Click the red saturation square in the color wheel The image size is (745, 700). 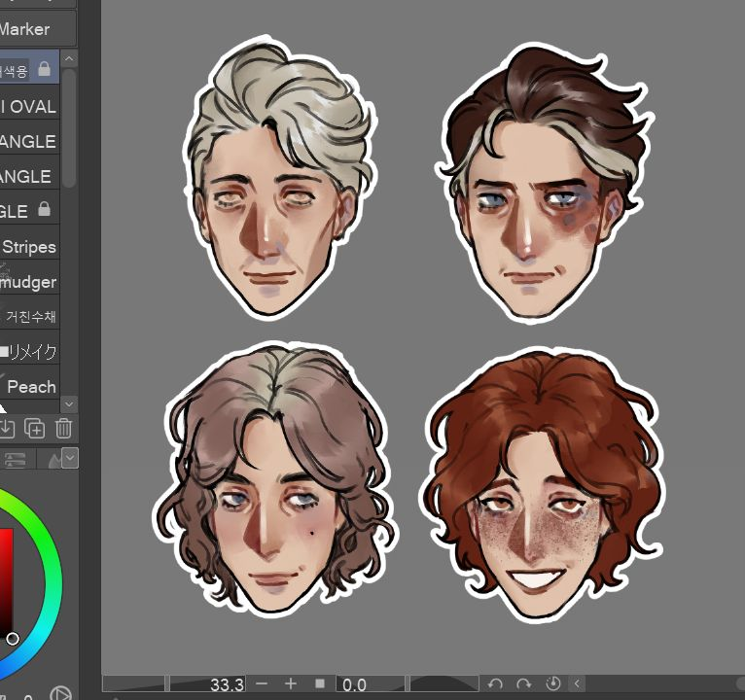(x=6, y=581)
